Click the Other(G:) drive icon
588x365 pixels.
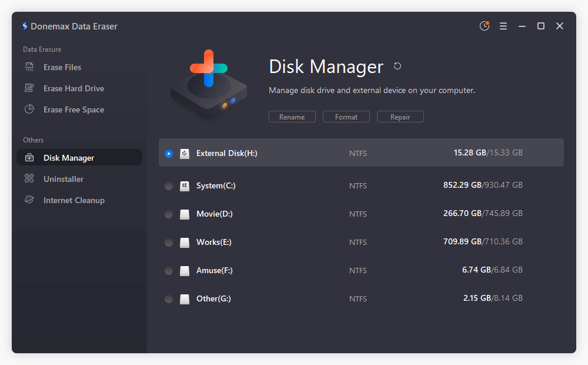click(x=185, y=299)
